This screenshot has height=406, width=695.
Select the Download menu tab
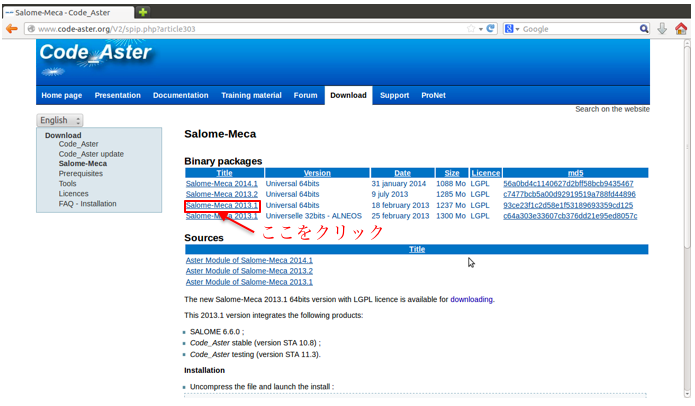pyautogui.click(x=348, y=95)
